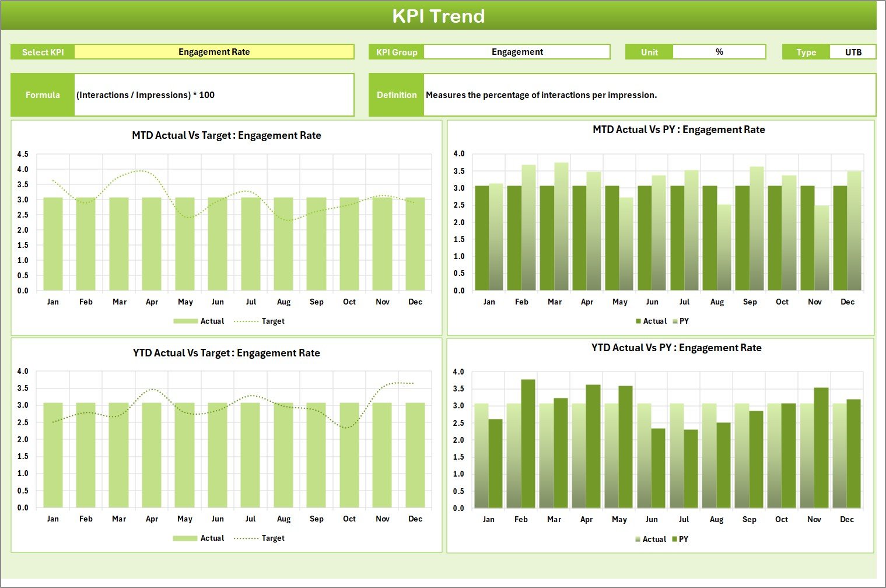Select the Mar PY bar in MTD Actual Vs PY chart

[561, 228]
